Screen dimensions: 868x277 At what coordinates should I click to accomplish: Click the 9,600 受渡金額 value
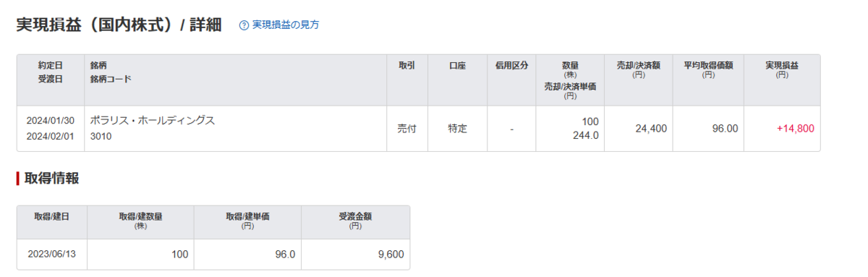click(391, 255)
